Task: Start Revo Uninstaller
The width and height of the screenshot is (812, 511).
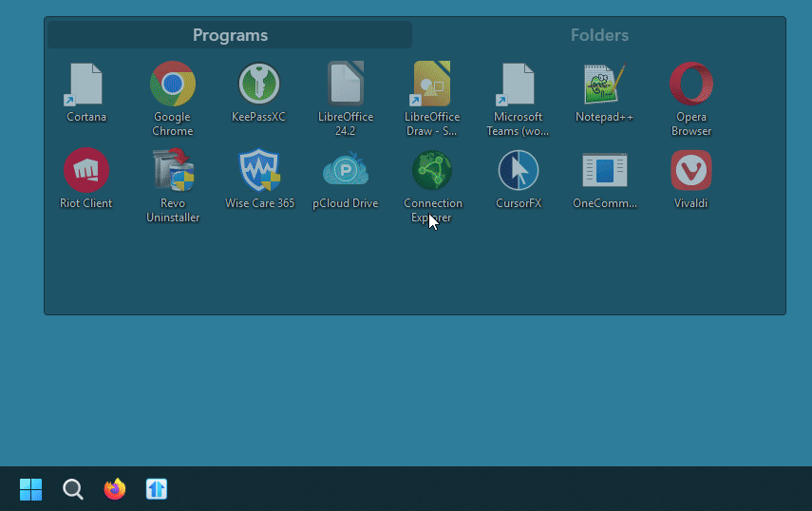Action: click(173, 172)
